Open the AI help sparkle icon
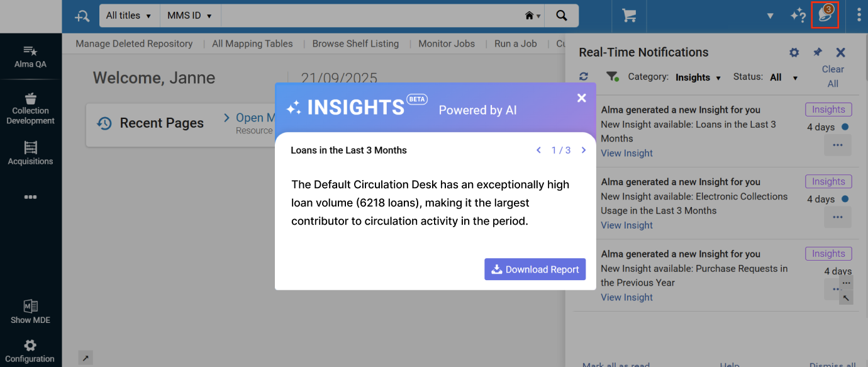The height and width of the screenshot is (367, 868). [x=798, y=16]
